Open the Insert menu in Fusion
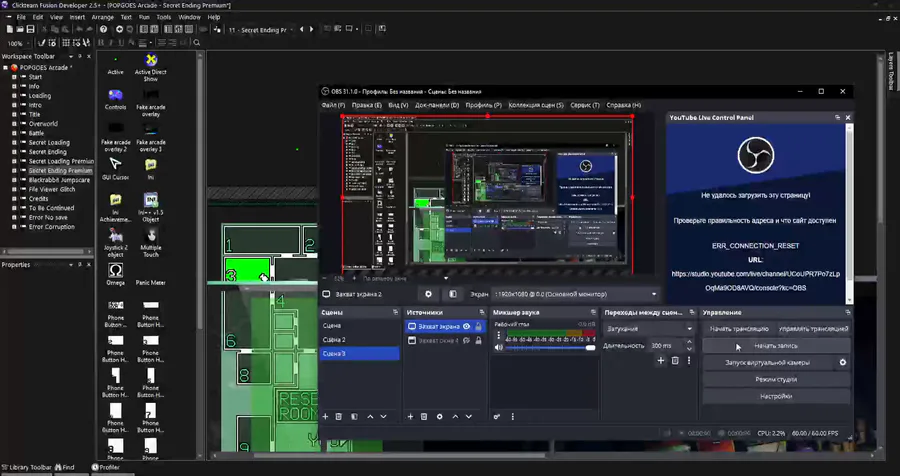This screenshot has height=476, width=900. coord(77,17)
